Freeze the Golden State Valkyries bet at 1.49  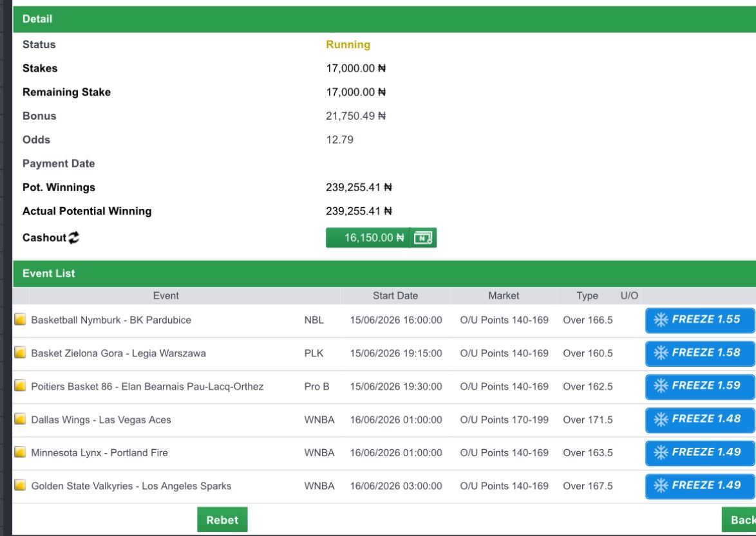click(x=700, y=486)
